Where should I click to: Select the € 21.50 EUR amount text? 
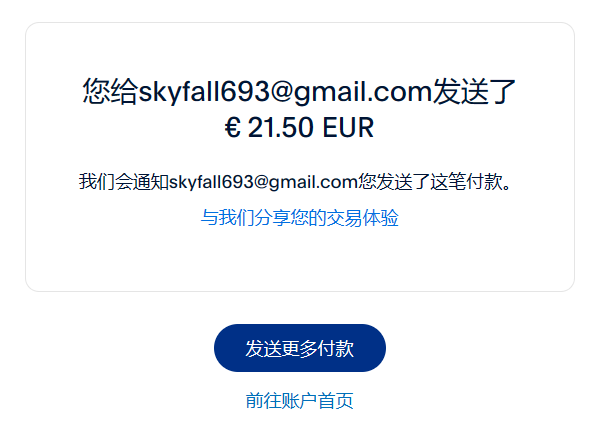299,127
